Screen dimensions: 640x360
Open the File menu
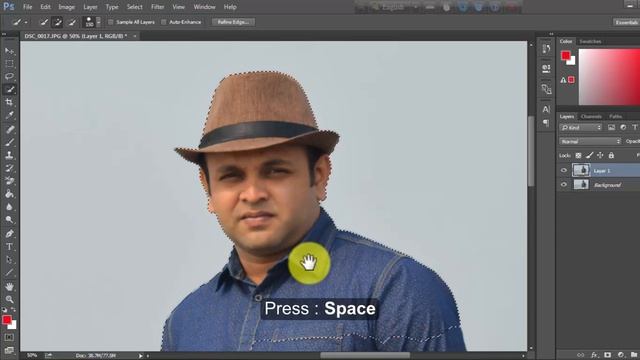coord(27,7)
